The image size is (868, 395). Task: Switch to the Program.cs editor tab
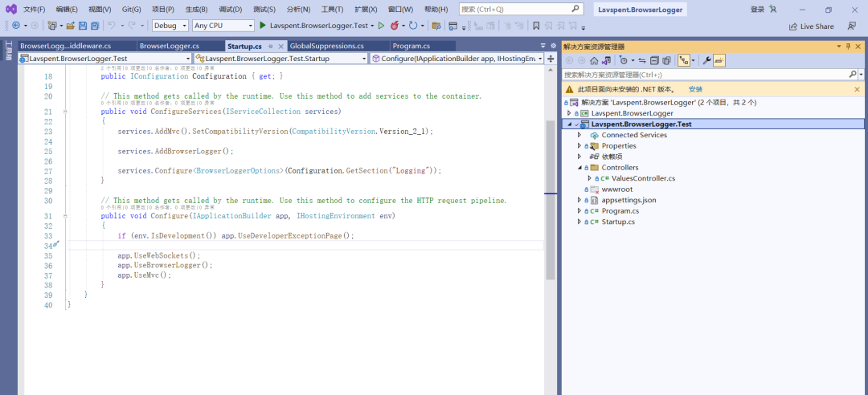[411, 46]
